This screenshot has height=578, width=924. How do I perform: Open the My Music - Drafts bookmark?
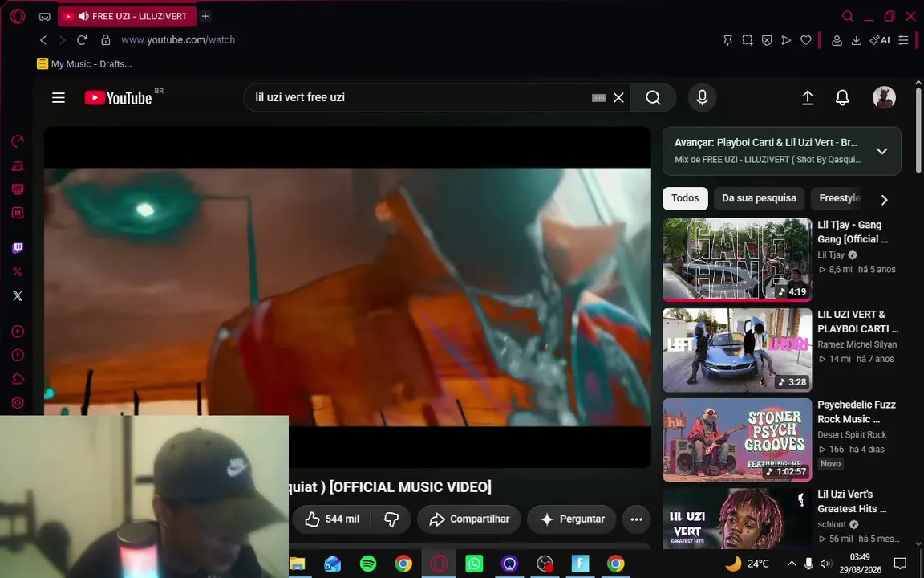tap(84, 63)
